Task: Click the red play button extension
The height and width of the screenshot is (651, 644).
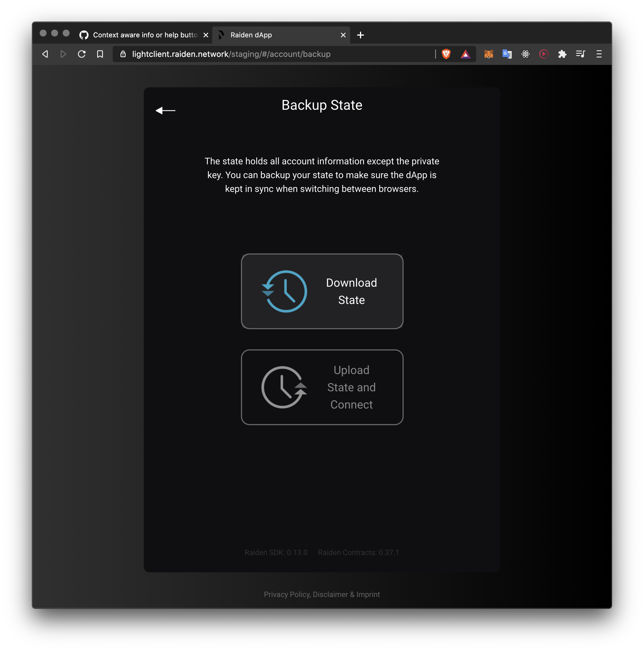Action: click(544, 54)
